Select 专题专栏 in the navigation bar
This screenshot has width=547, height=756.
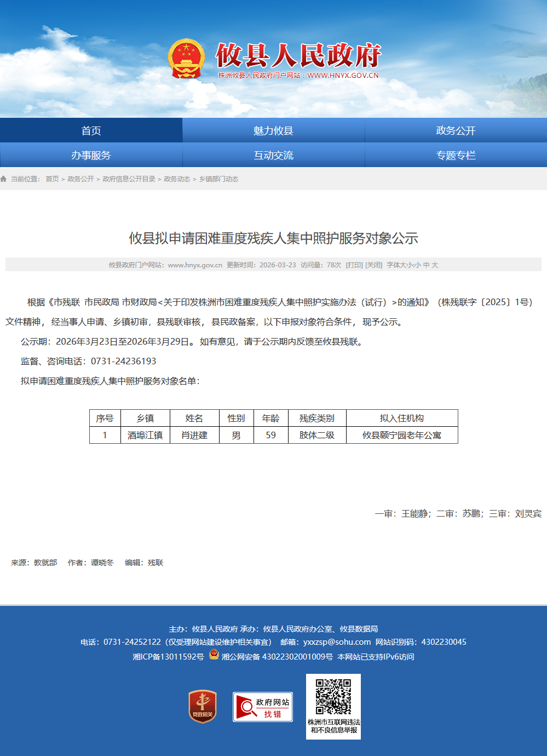(x=456, y=155)
